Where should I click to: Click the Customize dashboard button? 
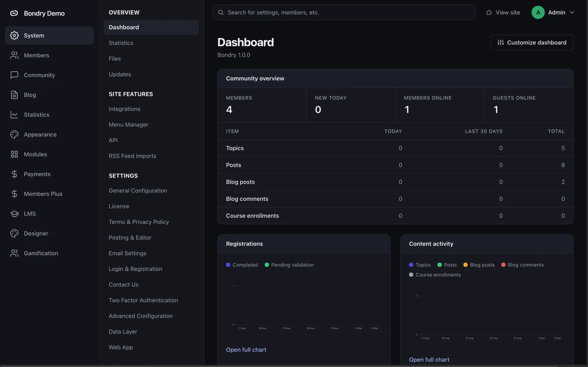click(x=532, y=43)
